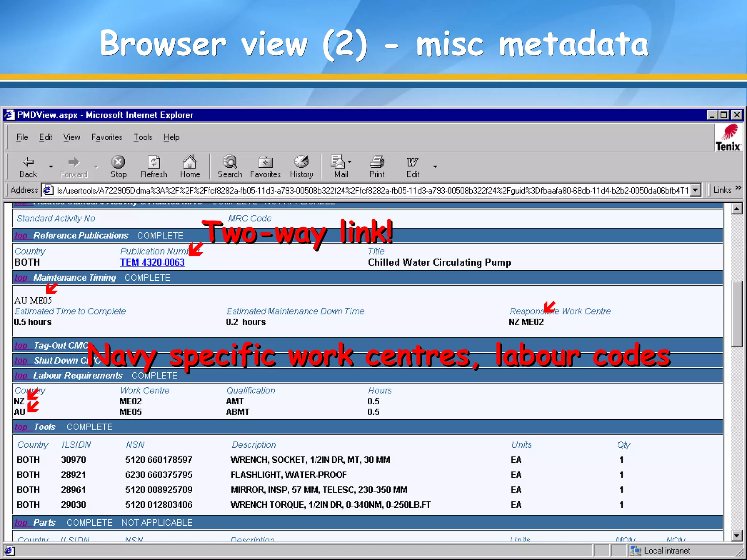Open the History toolbar icon

[x=301, y=162]
